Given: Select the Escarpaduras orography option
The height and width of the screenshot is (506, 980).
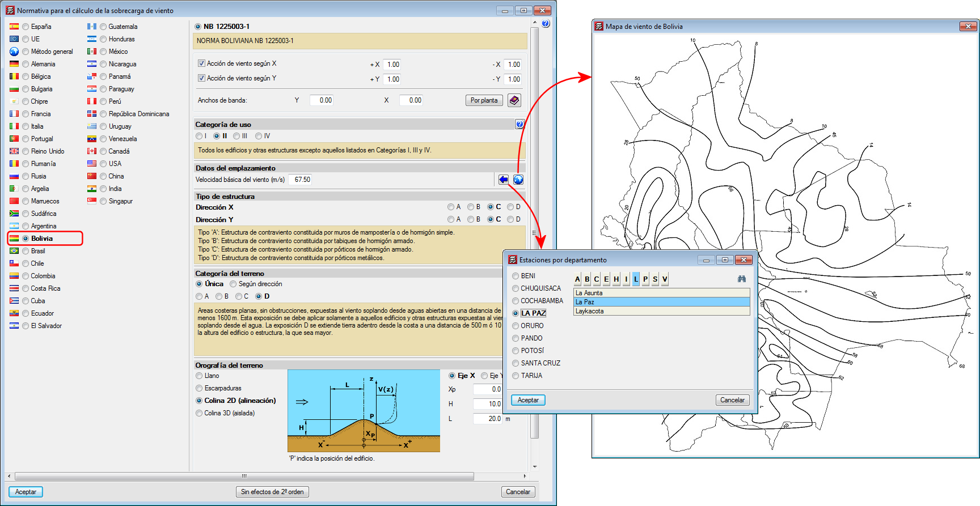Looking at the screenshot, I should coord(199,388).
